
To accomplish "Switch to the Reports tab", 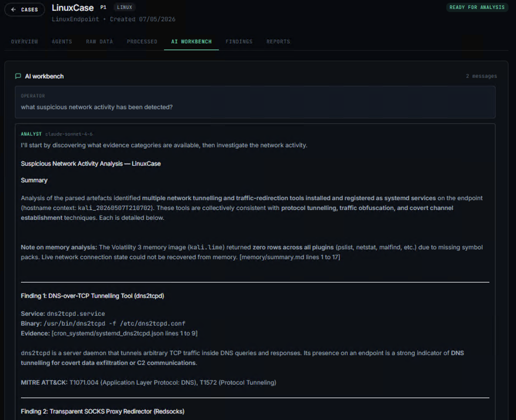I will tap(278, 42).
